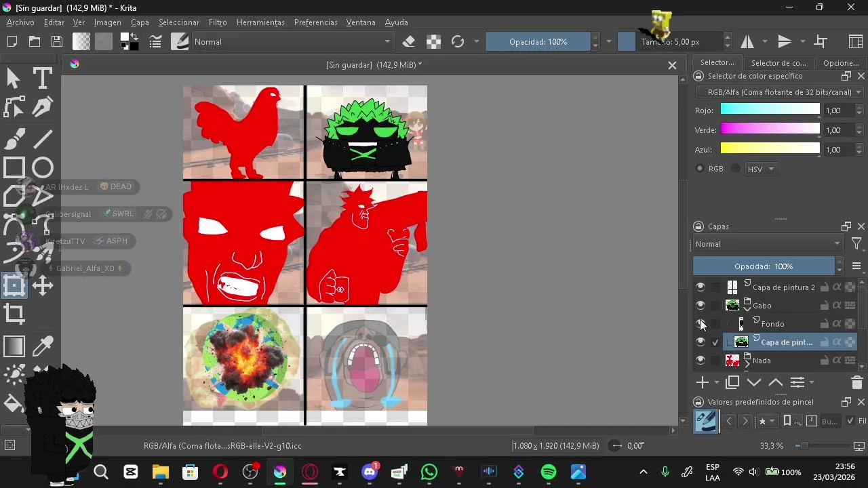Image resolution: width=868 pixels, height=488 pixels.
Task: Open the fill patterns picker
Action: point(103,42)
